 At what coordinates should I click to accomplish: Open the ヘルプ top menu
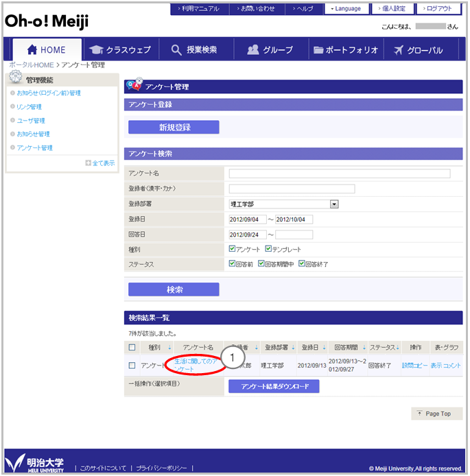click(x=304, y=8)
